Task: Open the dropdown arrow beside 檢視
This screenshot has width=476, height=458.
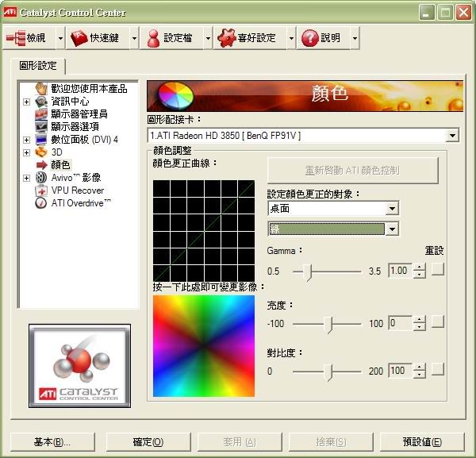Action: [x=58, y=37]
